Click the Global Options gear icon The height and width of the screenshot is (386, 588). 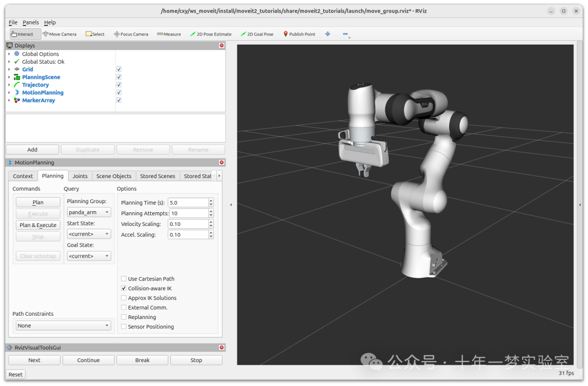(x=17, y=54)
